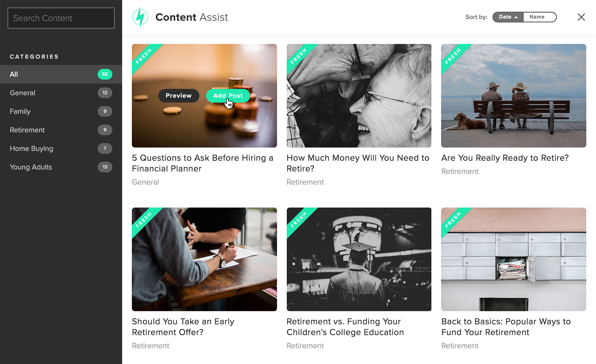Screen dimensions: 596x364
Task: Click the FRESH ribbon on graduate photo
Action: [x=298, y=220]
